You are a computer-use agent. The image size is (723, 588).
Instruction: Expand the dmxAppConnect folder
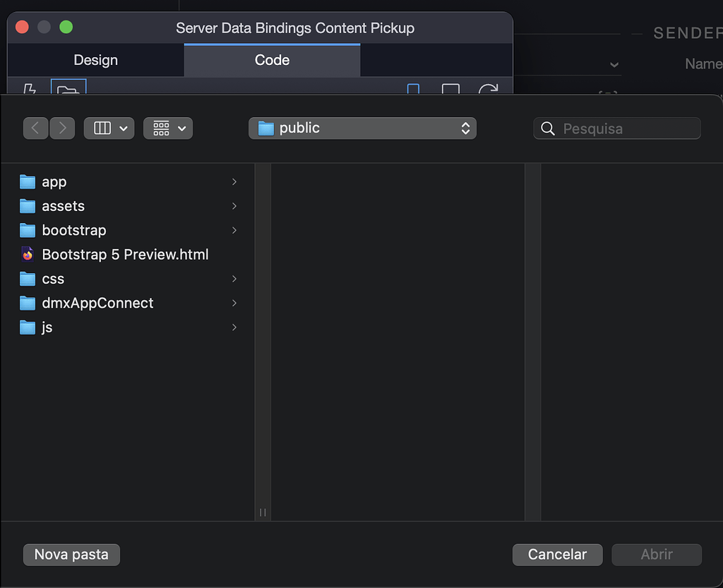tap(234, 303)
